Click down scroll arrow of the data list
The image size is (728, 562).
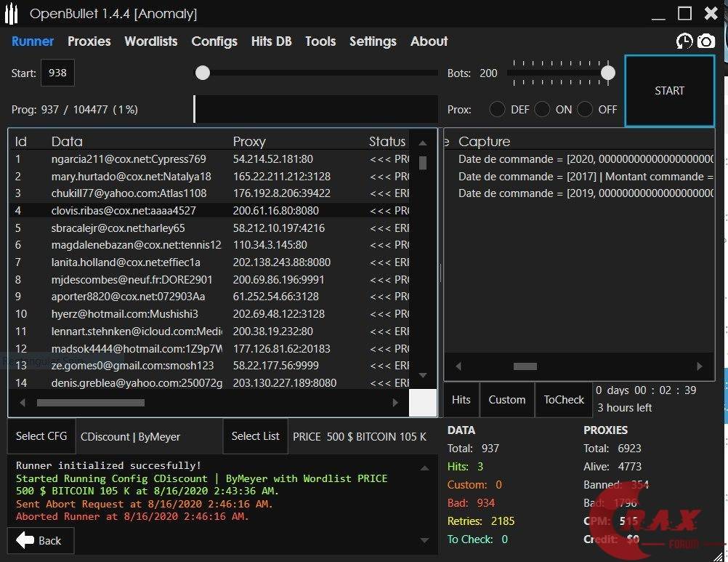click(423, 375)
